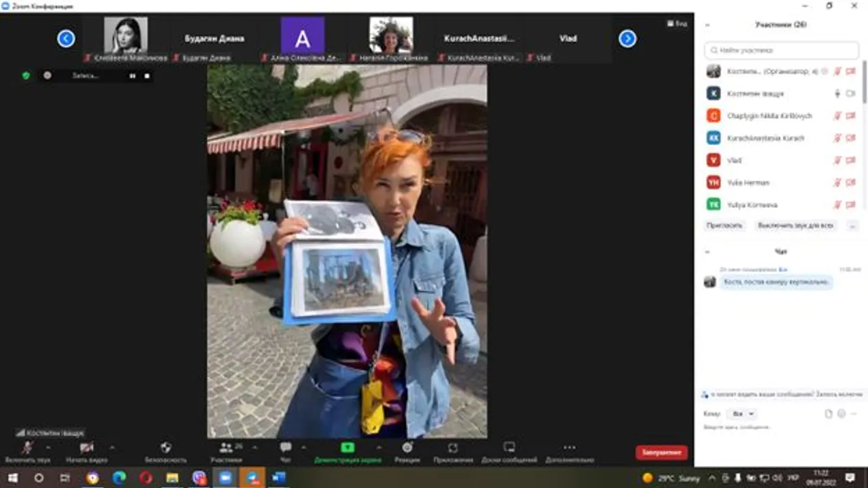Click camera icon for Костянтин Іващук row
868x488 pixels.
click(851, 94)
